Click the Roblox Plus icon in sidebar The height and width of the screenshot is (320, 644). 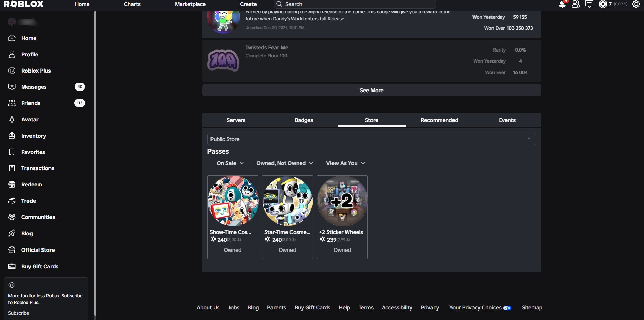coord(12,71)
